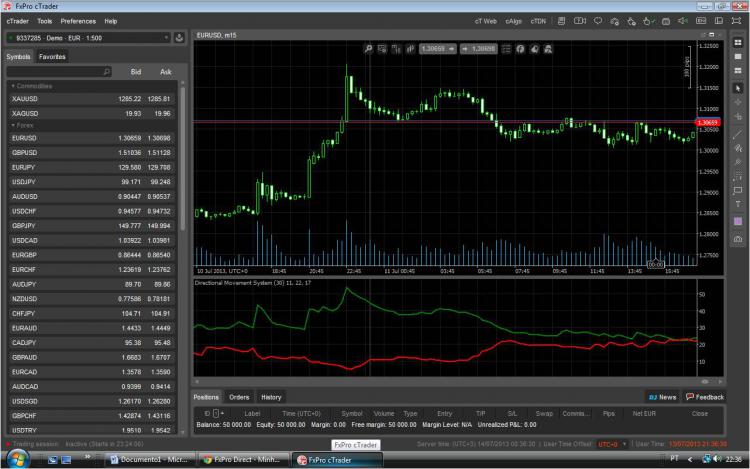Click the chart horizontal scrollbar
Viewport: 750px width, 469px height.
458,382
